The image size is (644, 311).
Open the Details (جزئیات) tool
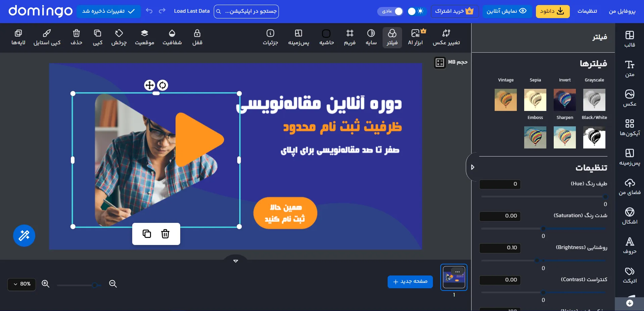click(270, 38)
